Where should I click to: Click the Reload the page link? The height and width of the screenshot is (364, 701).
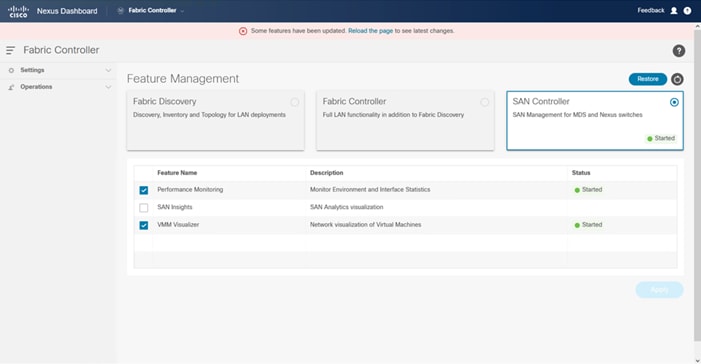pos(370,31)
